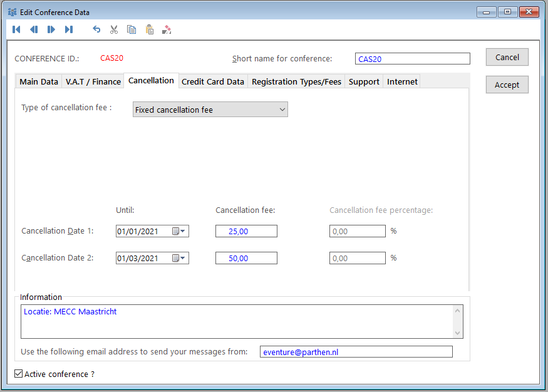Click the Cancel button

click(x=507, y=58)
